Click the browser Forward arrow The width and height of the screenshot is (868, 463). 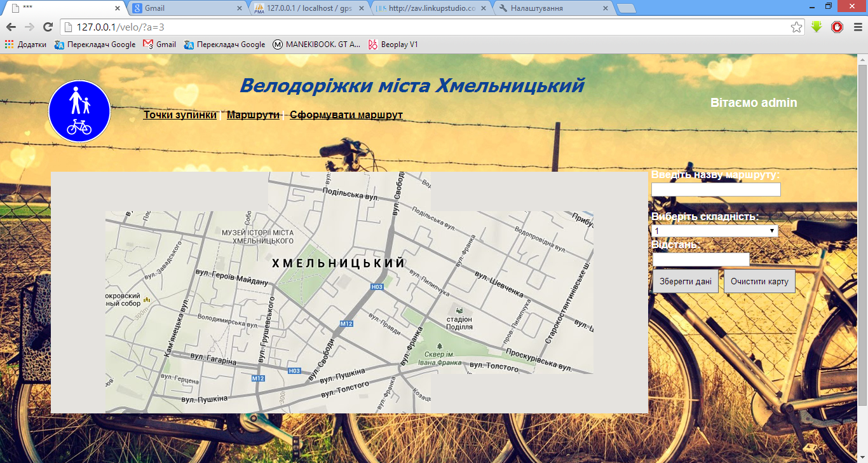click(x=29, y=27)
